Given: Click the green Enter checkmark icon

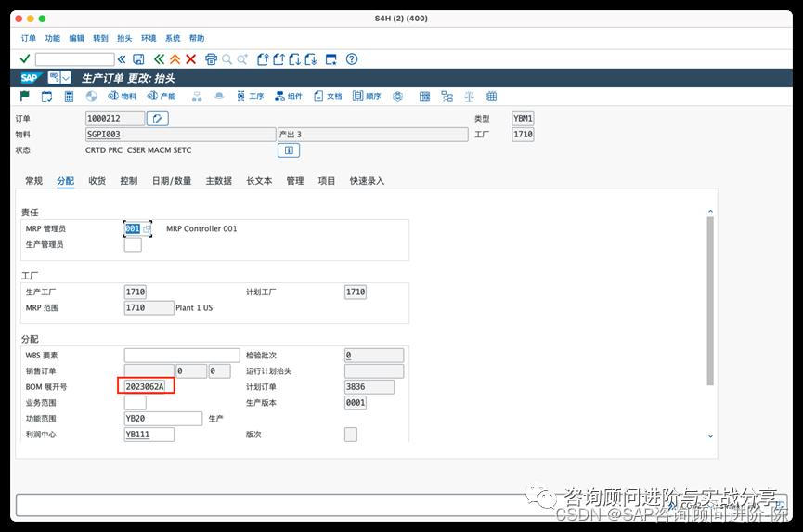Looking at the screenshot, I should pyautogui.click(x=24, y=58).
